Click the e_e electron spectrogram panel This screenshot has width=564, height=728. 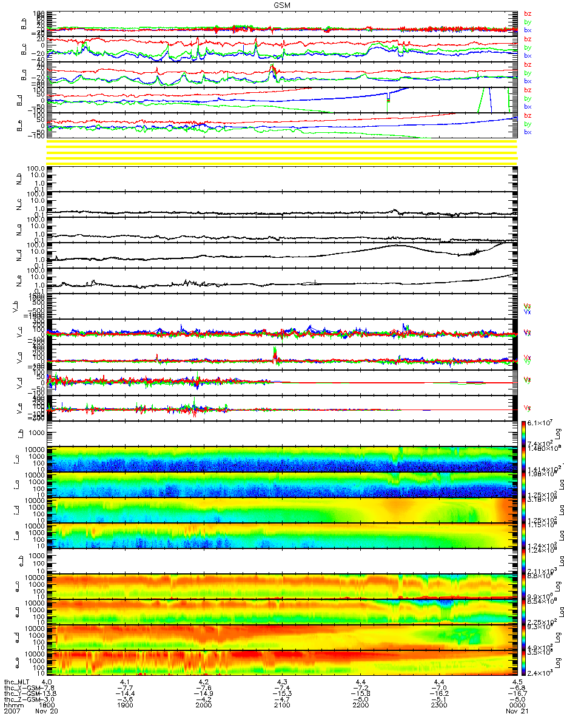click(281, 663)
